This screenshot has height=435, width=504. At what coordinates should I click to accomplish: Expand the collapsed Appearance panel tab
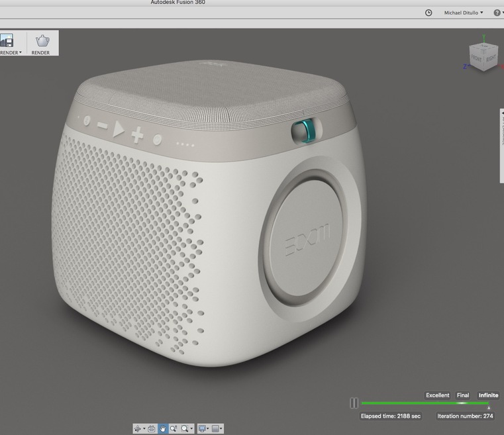coord(502,146)
